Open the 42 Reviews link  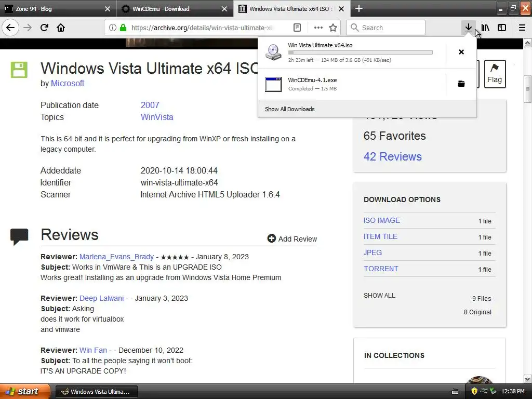(393, 156)
